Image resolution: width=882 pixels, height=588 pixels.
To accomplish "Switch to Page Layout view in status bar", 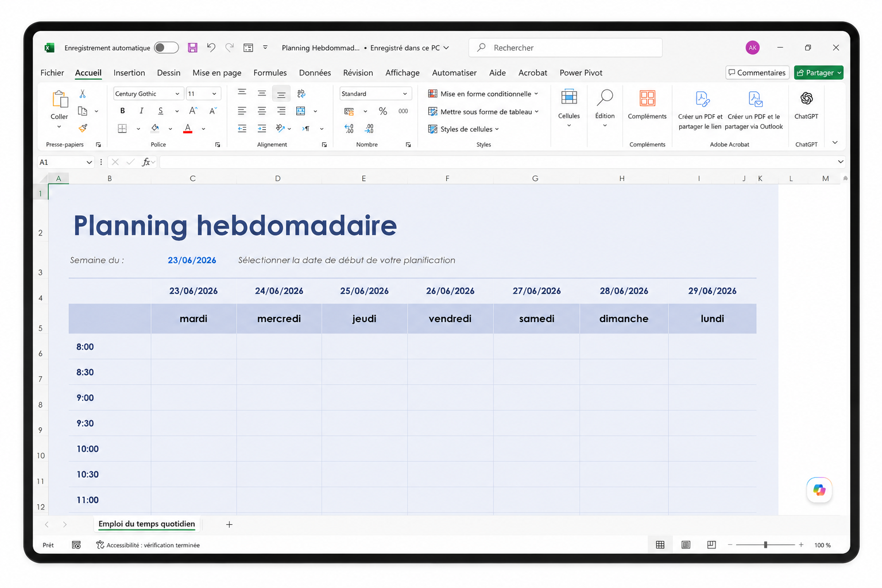I will tap(686, 545).
